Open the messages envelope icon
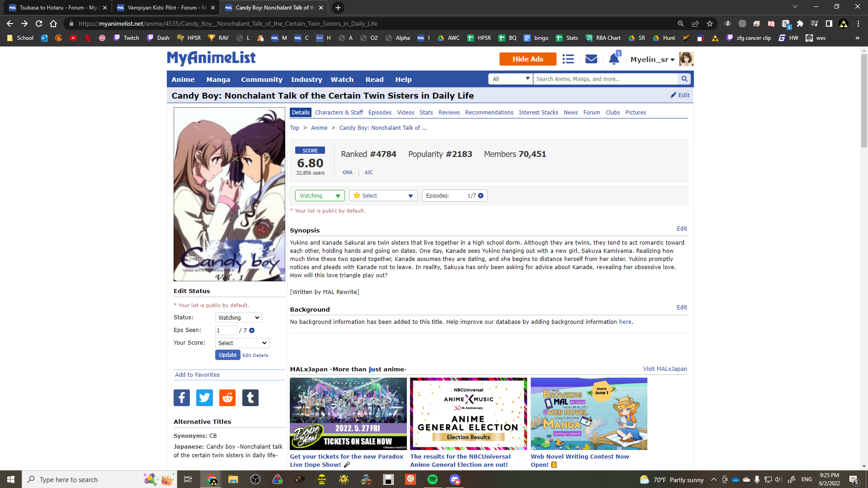The height and width of the screenshot is (488, 868). 591,59
